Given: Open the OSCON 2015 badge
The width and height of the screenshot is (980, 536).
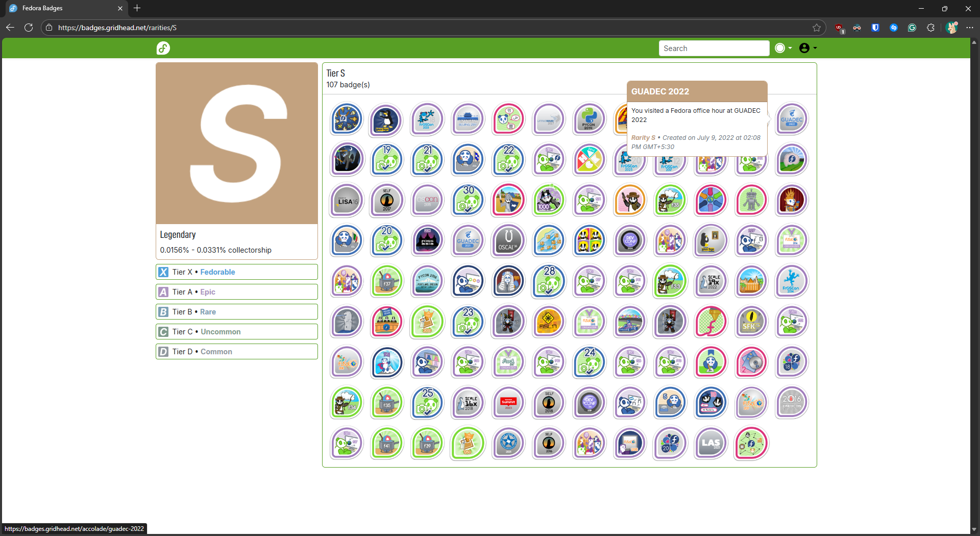Looking at the screenshot, I should click(x=427, y=201).
